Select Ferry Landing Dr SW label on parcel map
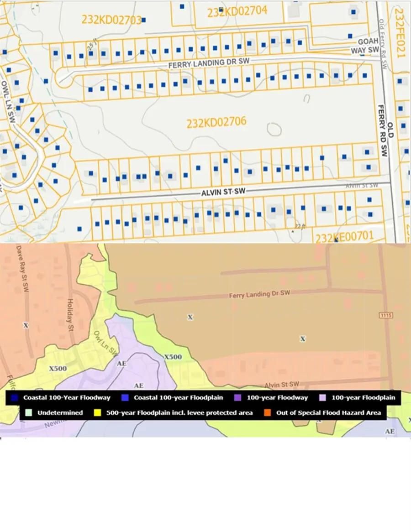Image resolution: width=411 pixels, height=532 pixels. 209,63
